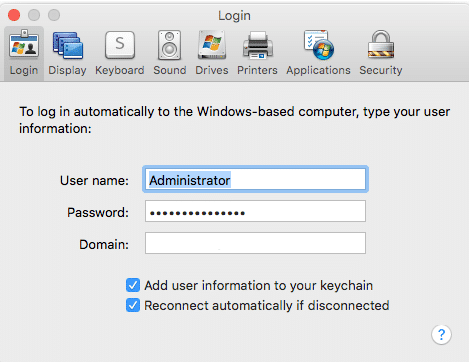Open the Display preferences pane
Screen dimensions: 469x362
click(x=67, y=53)
